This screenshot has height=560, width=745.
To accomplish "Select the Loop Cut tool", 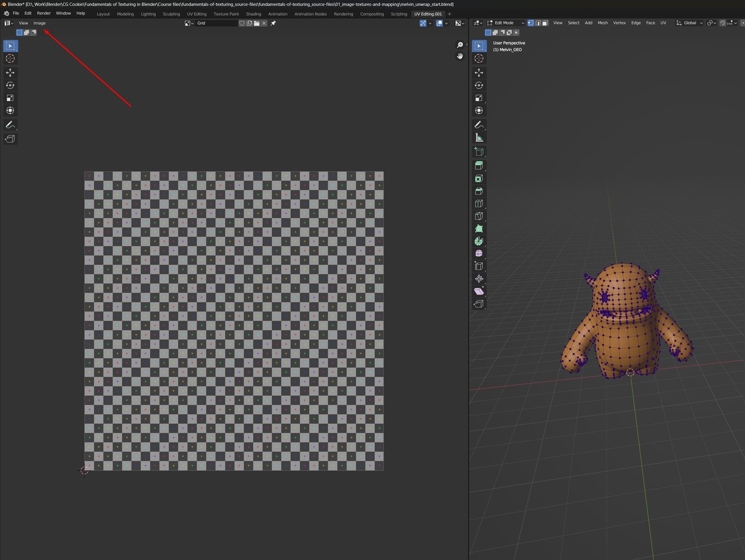I will coord(479,204).
